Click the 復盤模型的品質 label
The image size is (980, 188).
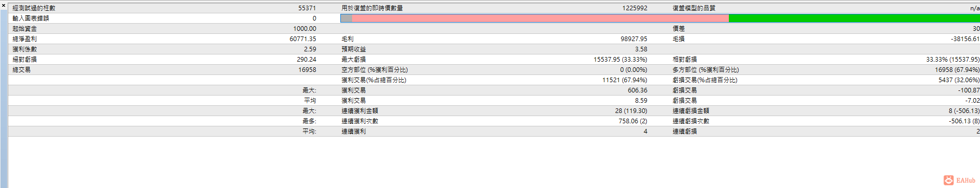tap(694, 8)
